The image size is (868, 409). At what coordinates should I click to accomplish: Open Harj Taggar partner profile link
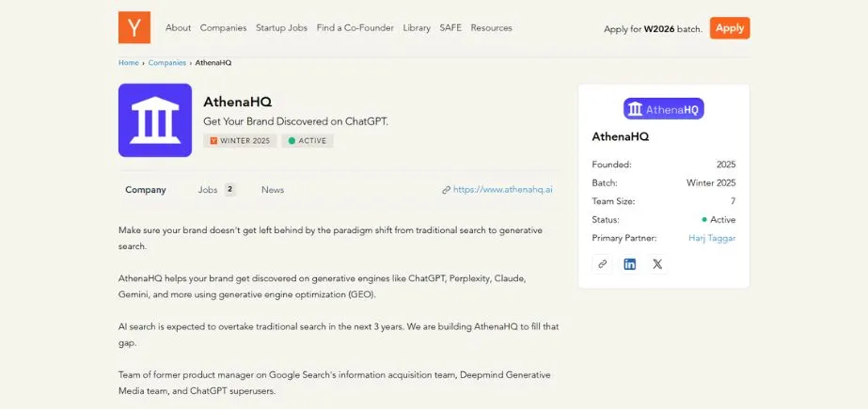pos(712,238)
